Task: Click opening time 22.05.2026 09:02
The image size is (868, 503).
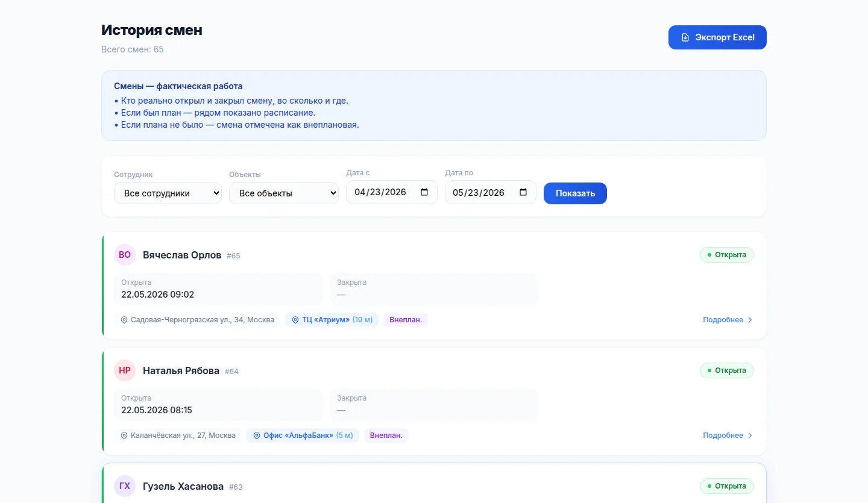Action: pos(157,295)
